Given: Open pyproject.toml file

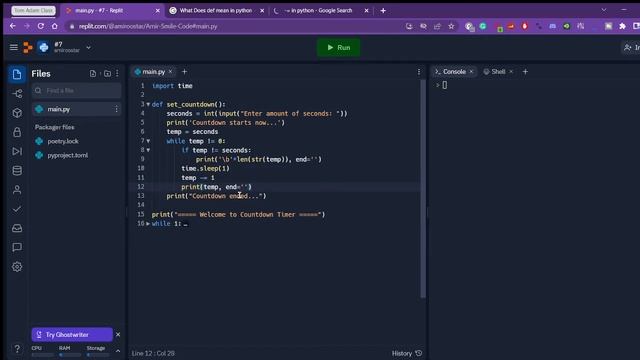Looking at the screenshot, I should point(67,155).
